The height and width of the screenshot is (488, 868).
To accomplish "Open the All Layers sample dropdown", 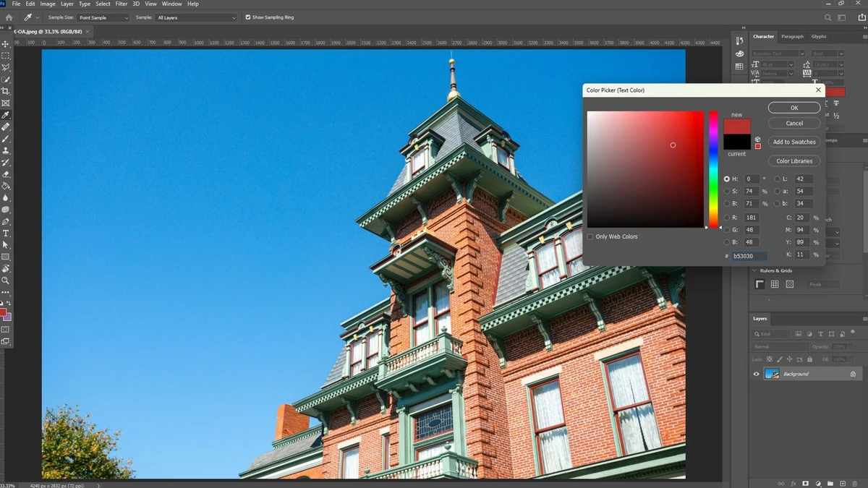I will [x=197, y=17].
